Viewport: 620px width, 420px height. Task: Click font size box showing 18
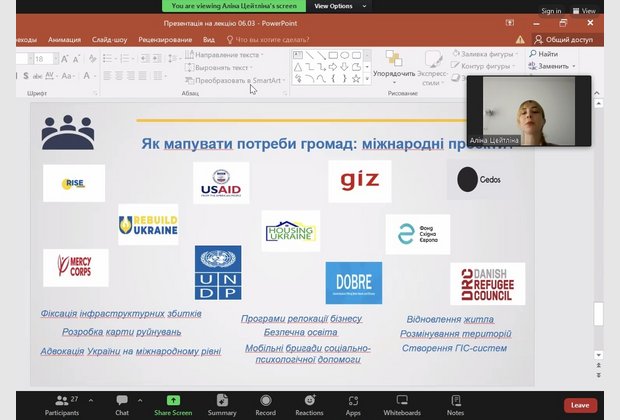43,59
